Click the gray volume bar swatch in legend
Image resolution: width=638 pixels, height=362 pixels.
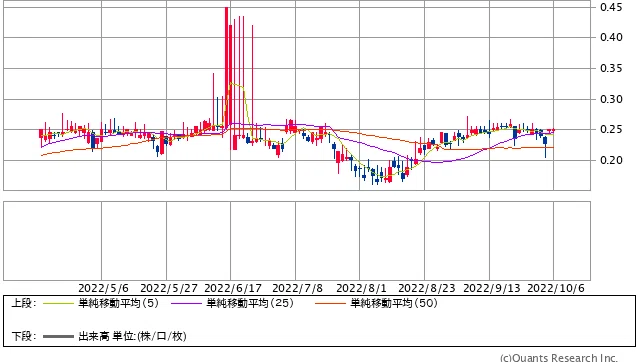(x=58, y=337)
